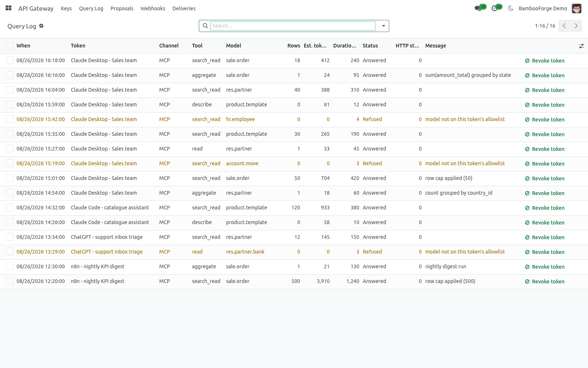
Task: Open optional columns adjust icon
Action: coord(581,46)
